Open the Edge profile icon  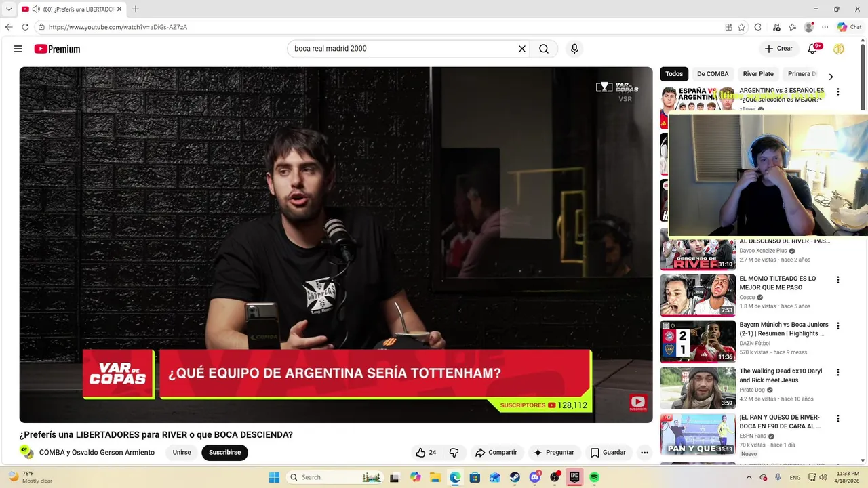[808, 27]
